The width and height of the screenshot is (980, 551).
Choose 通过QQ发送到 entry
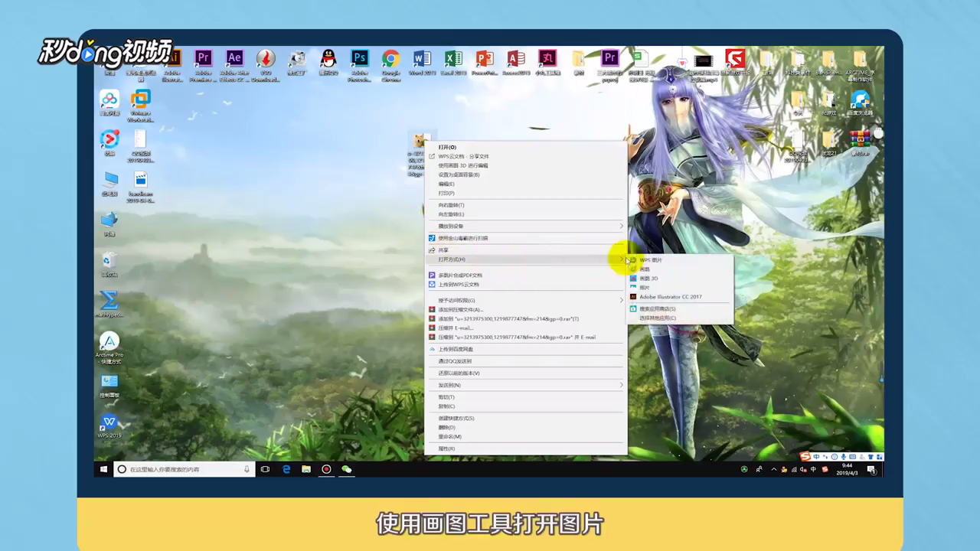(x=526, y=361)
